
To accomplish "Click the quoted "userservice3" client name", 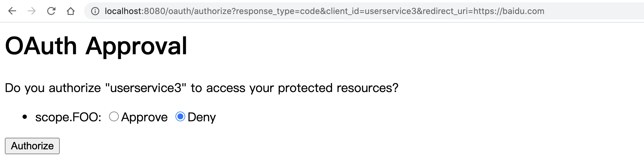I will (146, 88).
